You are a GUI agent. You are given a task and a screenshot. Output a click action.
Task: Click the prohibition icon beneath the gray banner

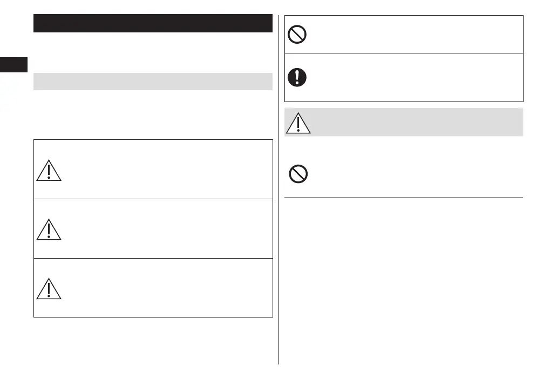297,174
